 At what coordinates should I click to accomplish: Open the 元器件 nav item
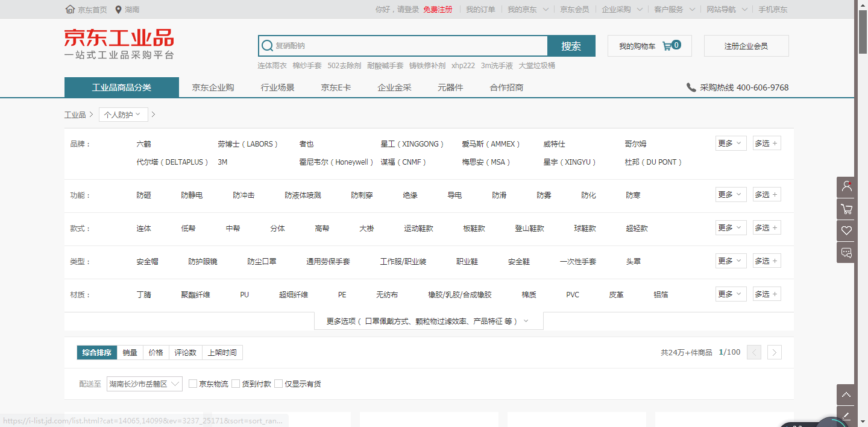(450, 87)
